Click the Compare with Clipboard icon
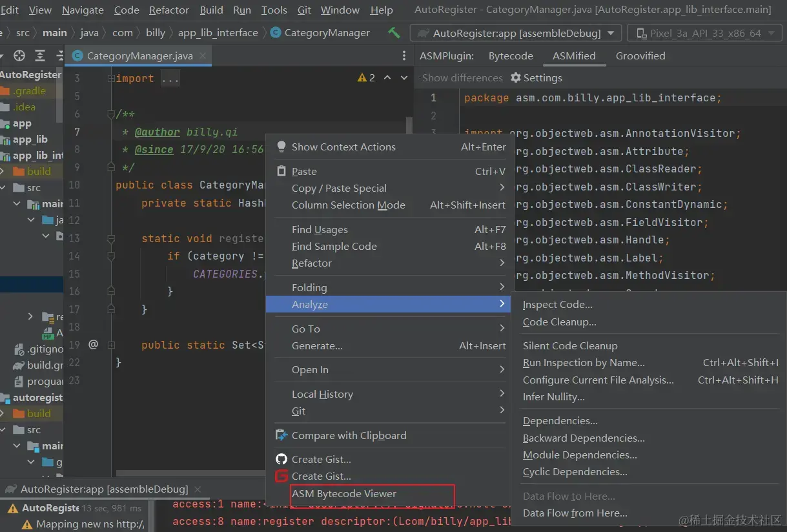The width and height of the screenshot is (787, 532). [x=281, y=435]
